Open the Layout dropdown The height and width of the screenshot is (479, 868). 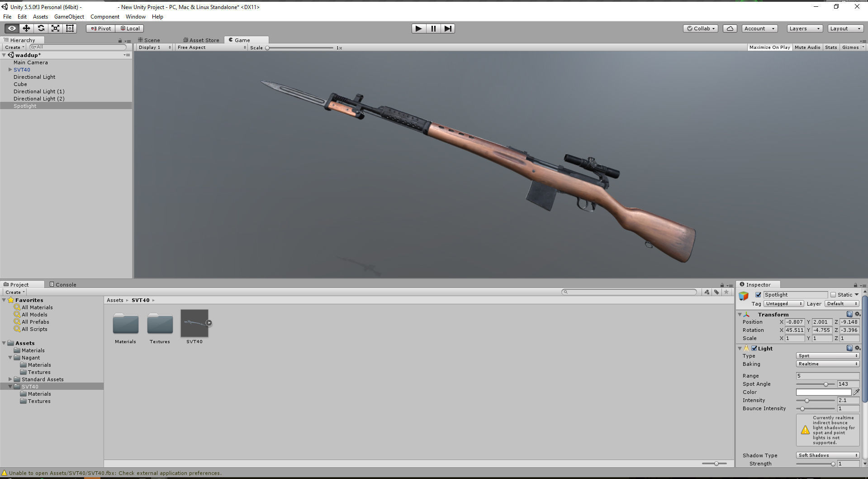point(845,28)
